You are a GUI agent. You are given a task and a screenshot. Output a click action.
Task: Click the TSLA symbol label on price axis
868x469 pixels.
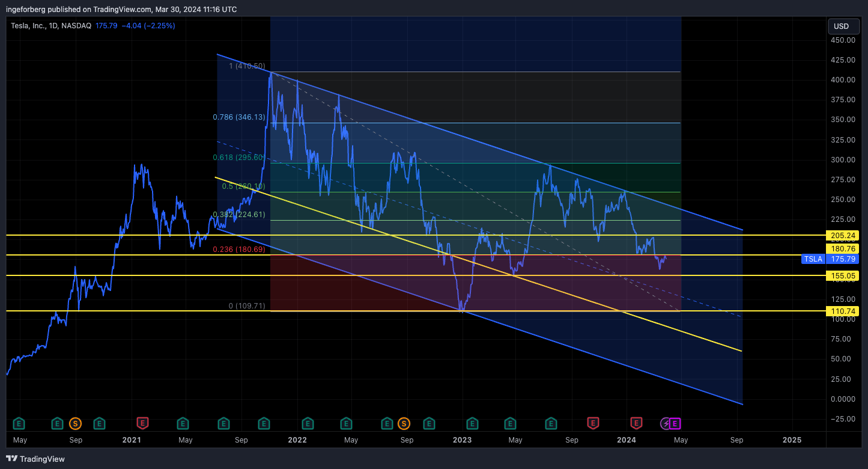813,259
